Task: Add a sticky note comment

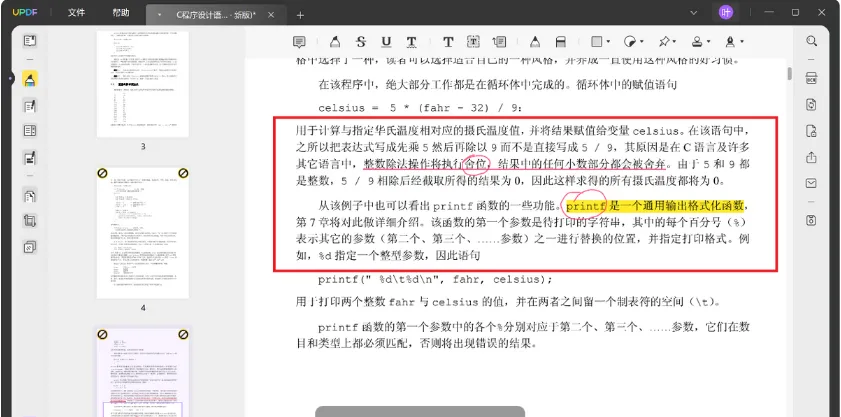Action: (x=299, y=42)
